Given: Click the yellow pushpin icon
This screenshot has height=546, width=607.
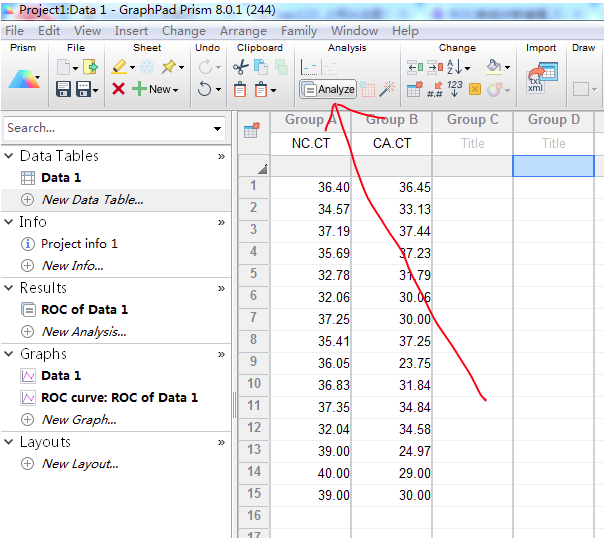Looking at the screenshot, I should pyautogui.click(x=169, y=67).
